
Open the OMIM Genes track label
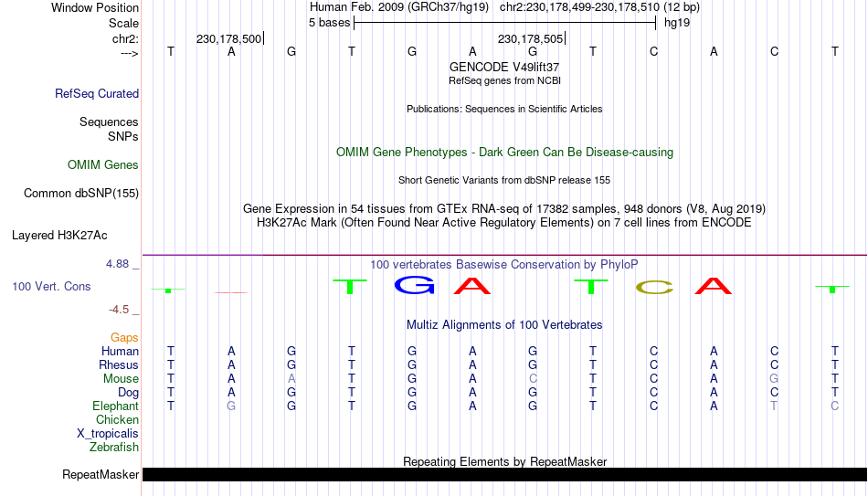coord(102,165)
